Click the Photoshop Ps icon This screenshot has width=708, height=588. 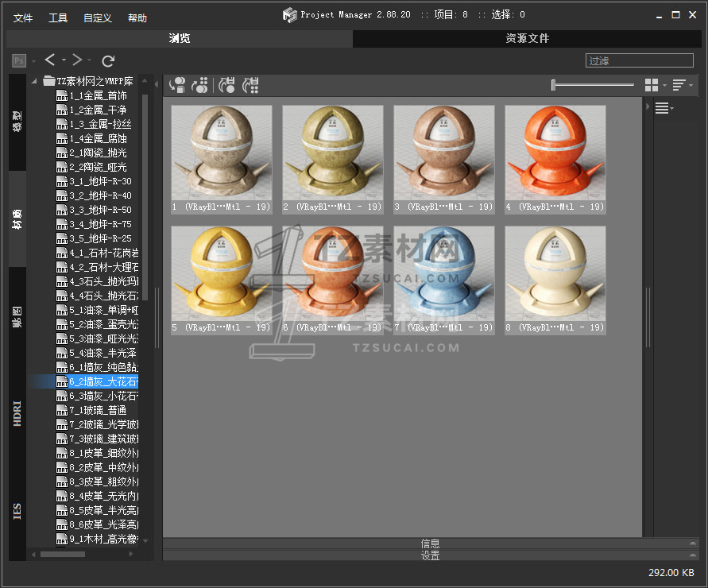coord(19,60)
